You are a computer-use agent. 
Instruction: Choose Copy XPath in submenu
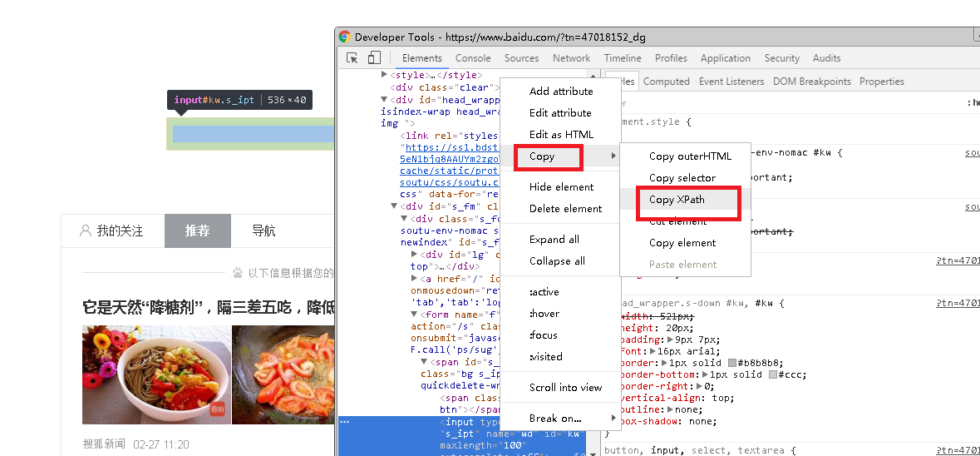pos(686,200)
